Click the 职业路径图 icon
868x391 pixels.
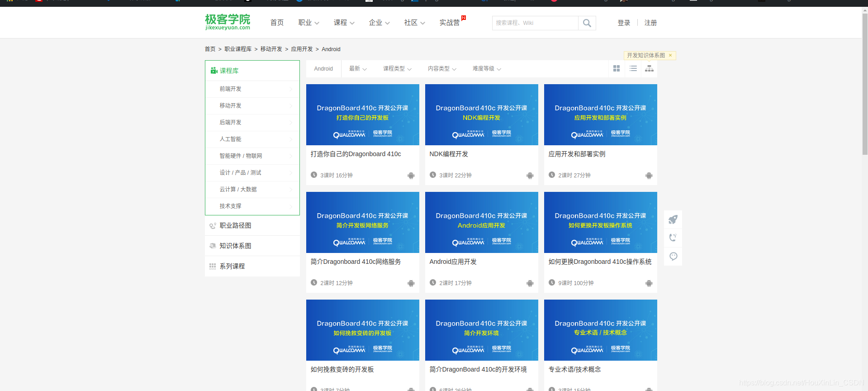(213, 226)
